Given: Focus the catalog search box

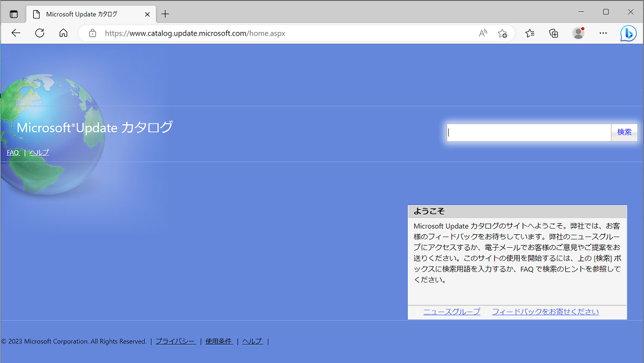Looking at the screenshot, I should click(529, 133).
